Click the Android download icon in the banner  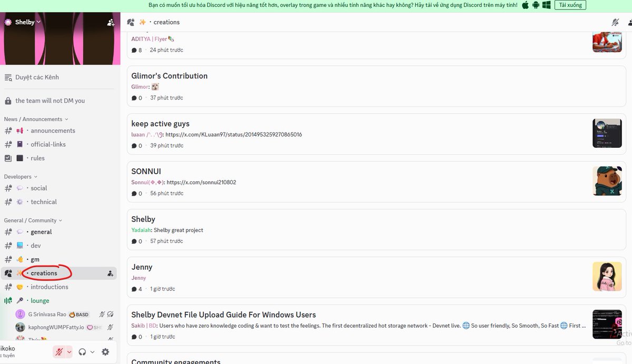point(536,5)
